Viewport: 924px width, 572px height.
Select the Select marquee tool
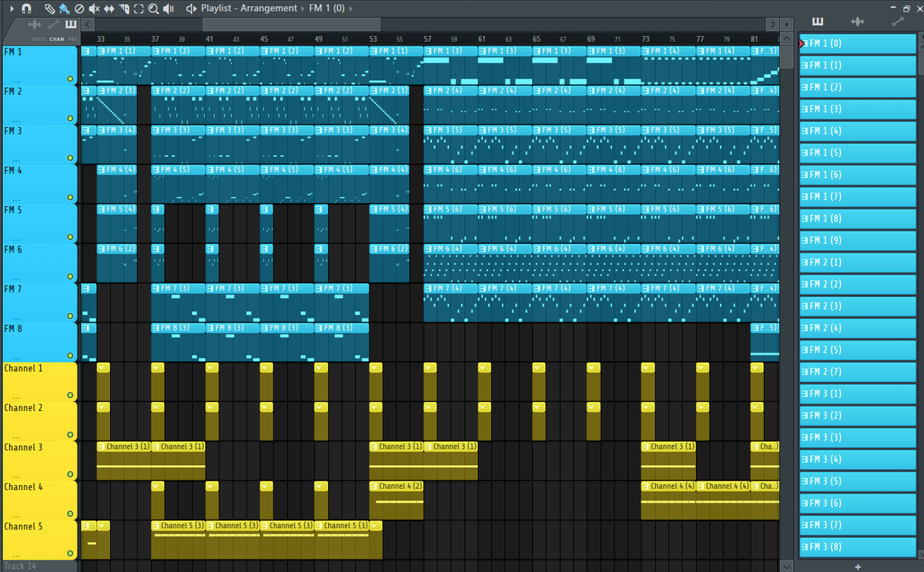point(139,8)
